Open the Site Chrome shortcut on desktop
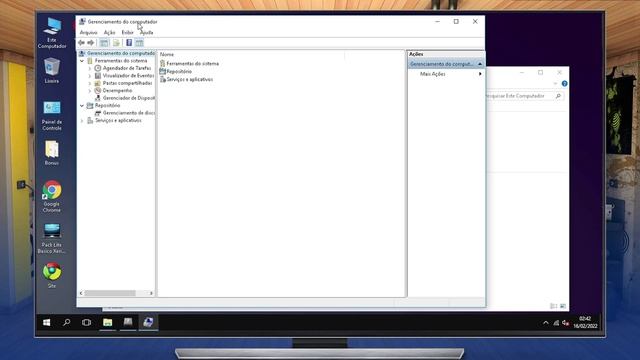Image resolution: width=640 pixels, height=360 pixels. (x=52, y=276)
